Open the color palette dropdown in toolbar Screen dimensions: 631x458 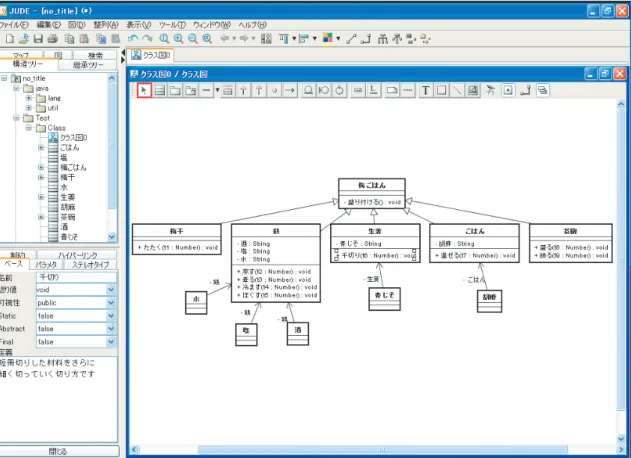[338, 39]
